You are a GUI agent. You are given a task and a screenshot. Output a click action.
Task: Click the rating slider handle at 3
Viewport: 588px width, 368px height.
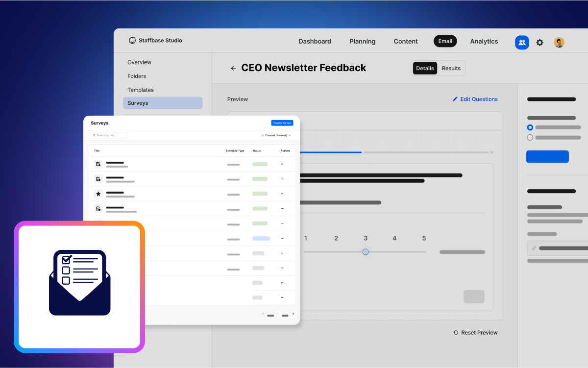366,252
